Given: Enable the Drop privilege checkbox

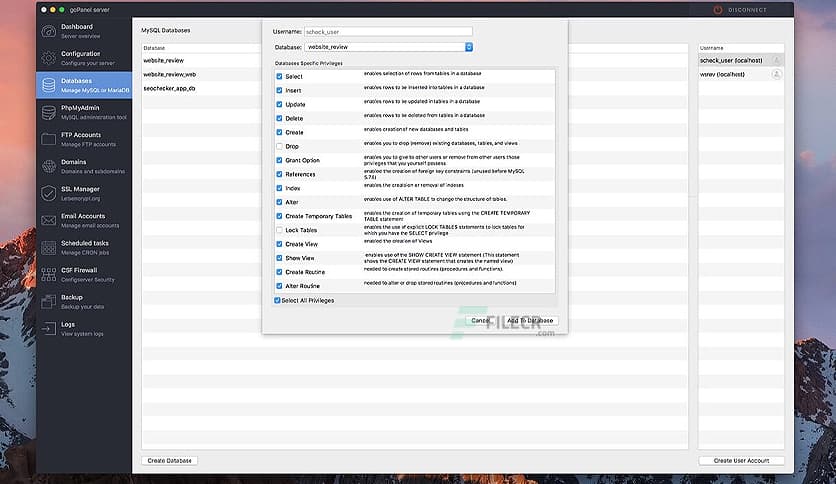Looking at the screenshot, I should coord(279,146).
